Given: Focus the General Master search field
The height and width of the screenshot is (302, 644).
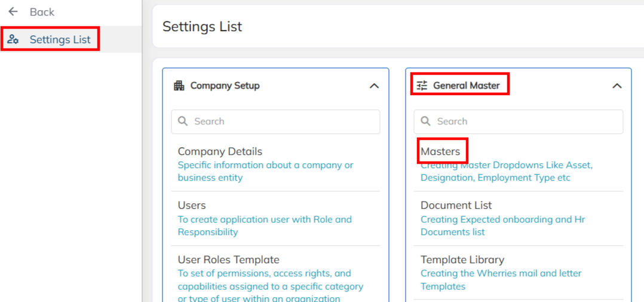Looking at the screenshot, I should pyautogui.click(x=526, y=121).
